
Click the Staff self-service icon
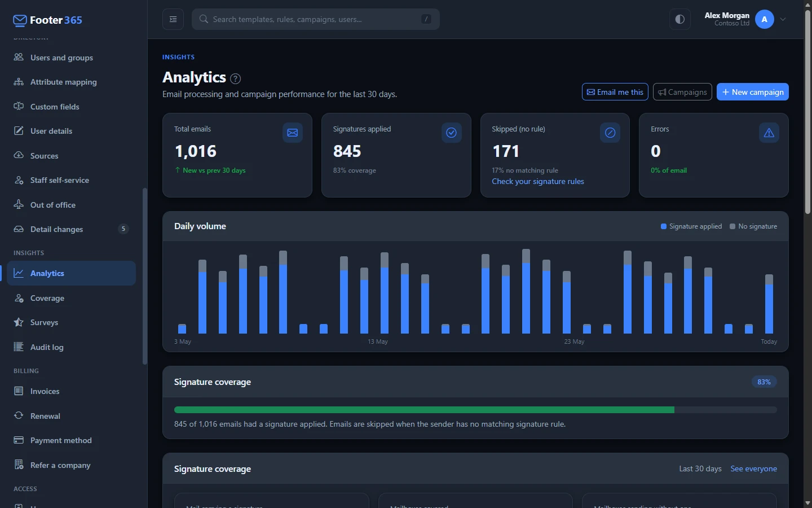19,180
